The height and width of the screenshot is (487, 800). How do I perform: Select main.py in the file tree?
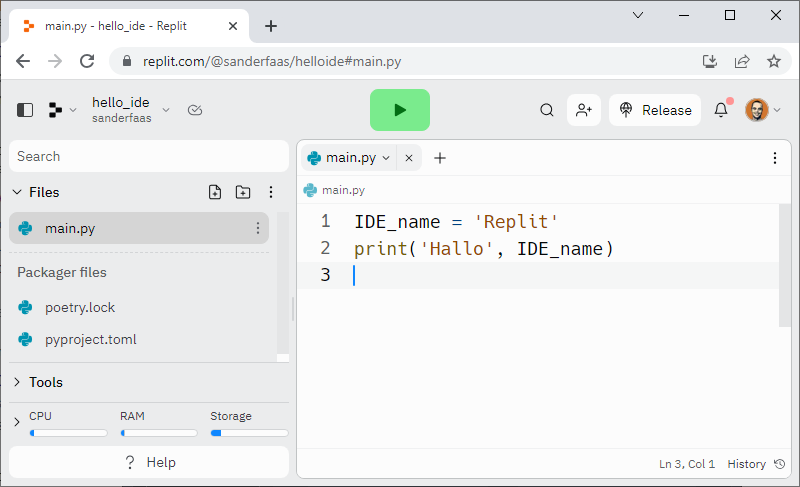pyautogui.click(x=139, y=228)
